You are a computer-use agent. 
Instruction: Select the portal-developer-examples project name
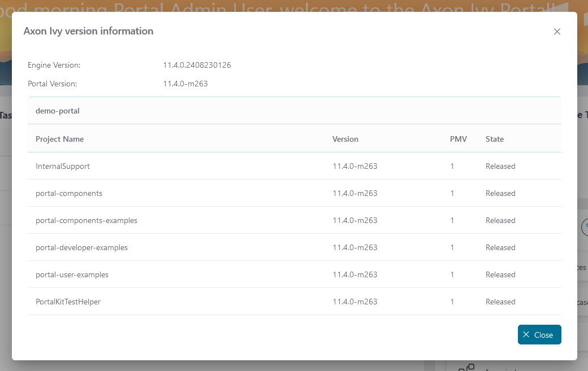(82, 247)
